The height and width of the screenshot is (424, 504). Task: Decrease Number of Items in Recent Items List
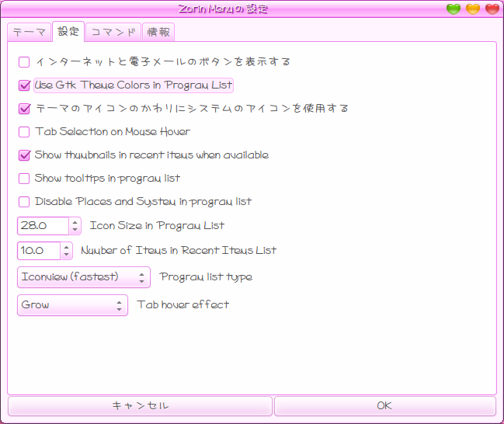(x=66, y=254)
